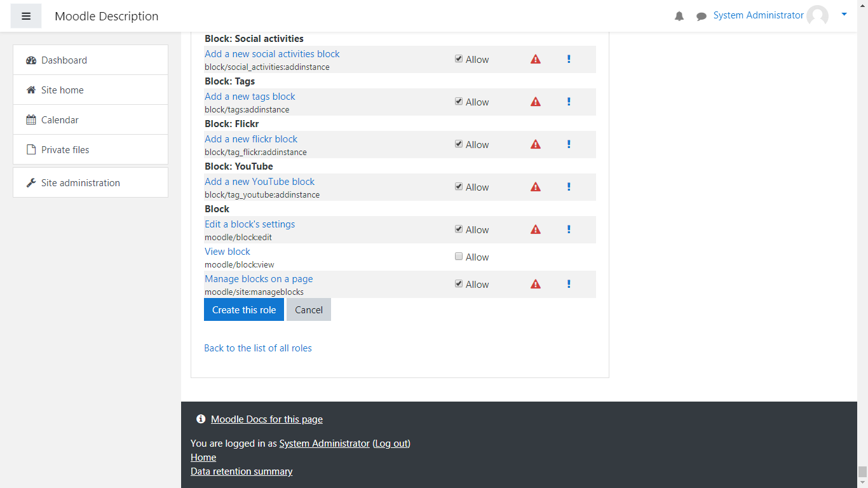Click the vertical page scrollbar thumb
This screenshot has height=488, width=868.
[x=862, y=471]
